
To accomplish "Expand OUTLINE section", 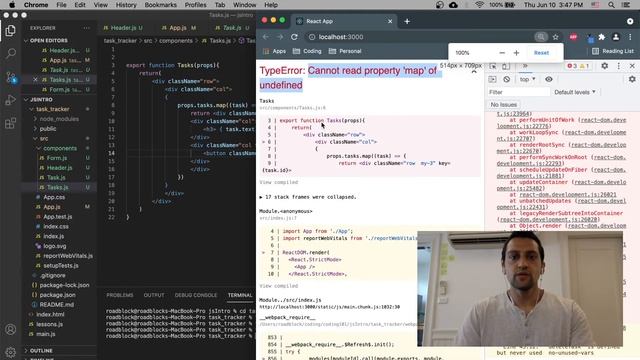I will 41,351.
